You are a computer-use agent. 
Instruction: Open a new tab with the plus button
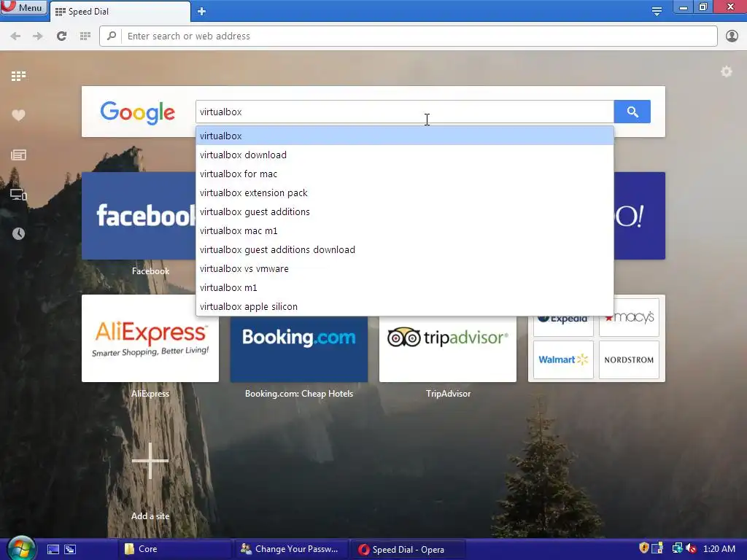[x=201, y=12]
